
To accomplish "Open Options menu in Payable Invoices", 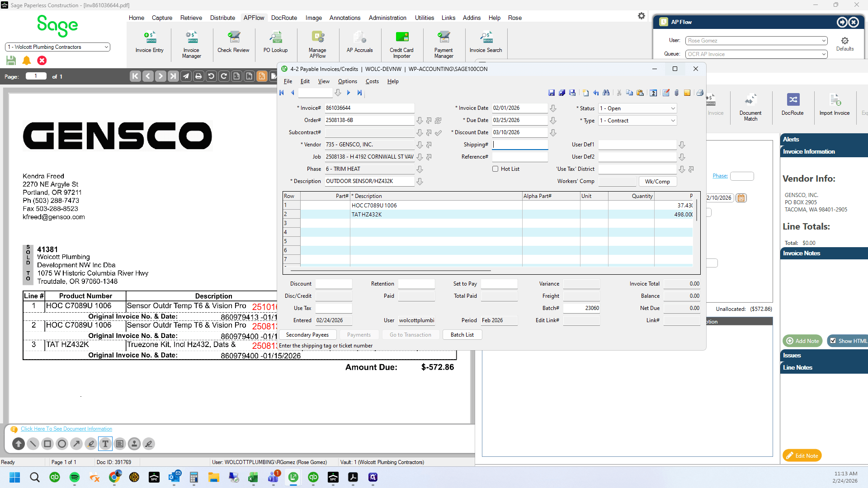I will point(347,81).
